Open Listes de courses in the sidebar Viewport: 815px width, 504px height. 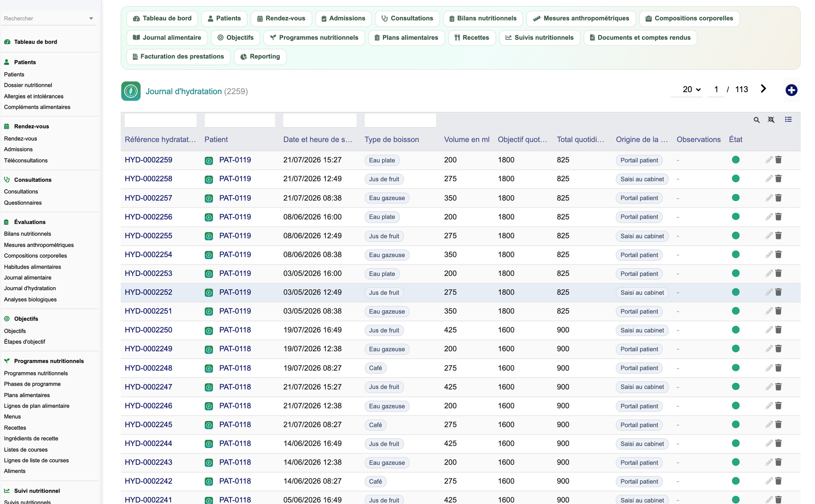tap(26, 450)
